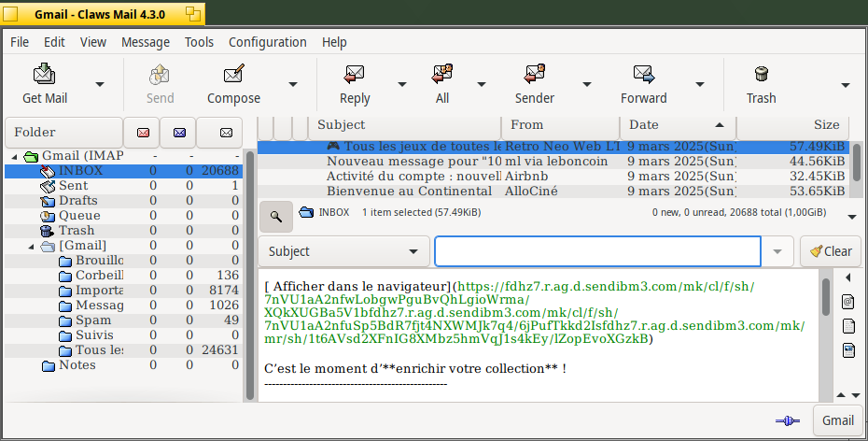Select the INBOX folder
This screenshot has width=868, height=441.
click(x=123, y=171)
